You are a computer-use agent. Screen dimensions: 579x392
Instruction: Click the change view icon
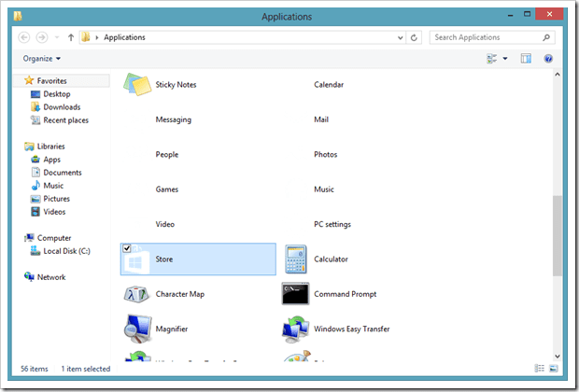point(492,58)
